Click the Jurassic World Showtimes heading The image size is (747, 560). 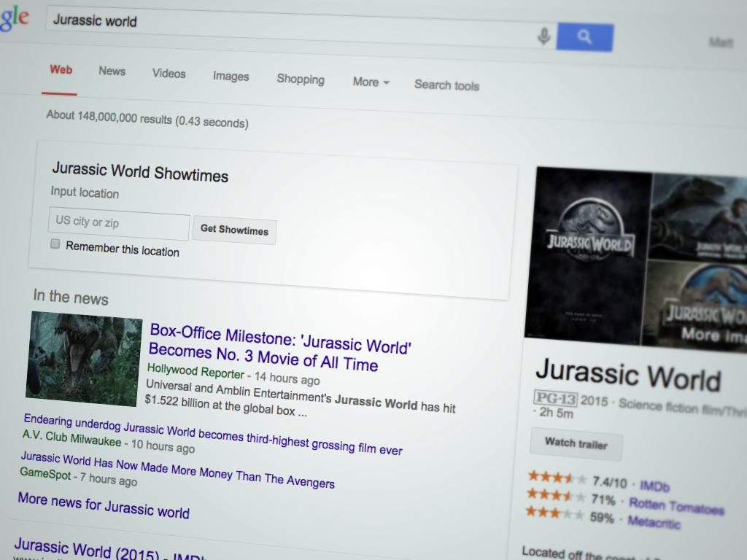pos(140,172)
